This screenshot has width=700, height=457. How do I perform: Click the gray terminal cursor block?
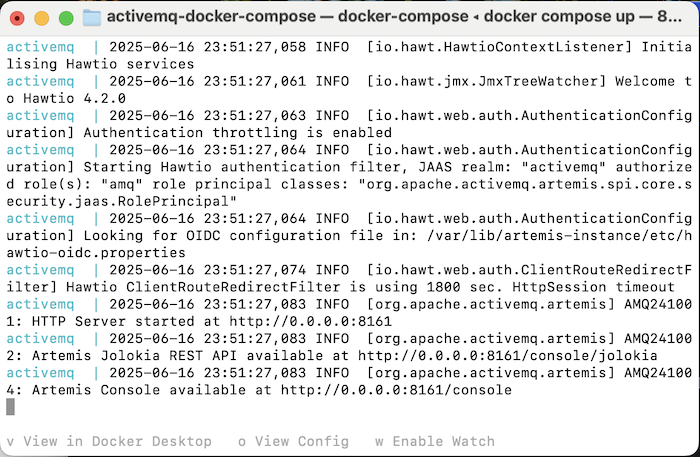[10, 407]
